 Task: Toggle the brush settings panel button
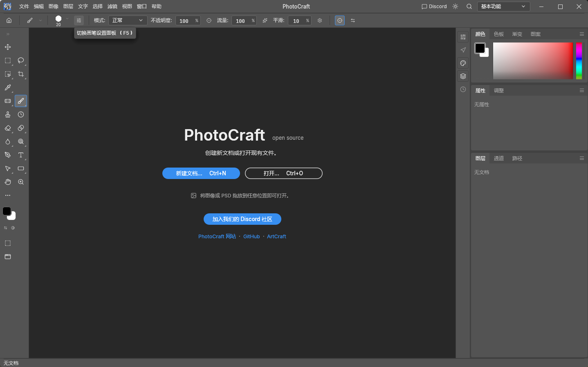(x=79, y=20)
